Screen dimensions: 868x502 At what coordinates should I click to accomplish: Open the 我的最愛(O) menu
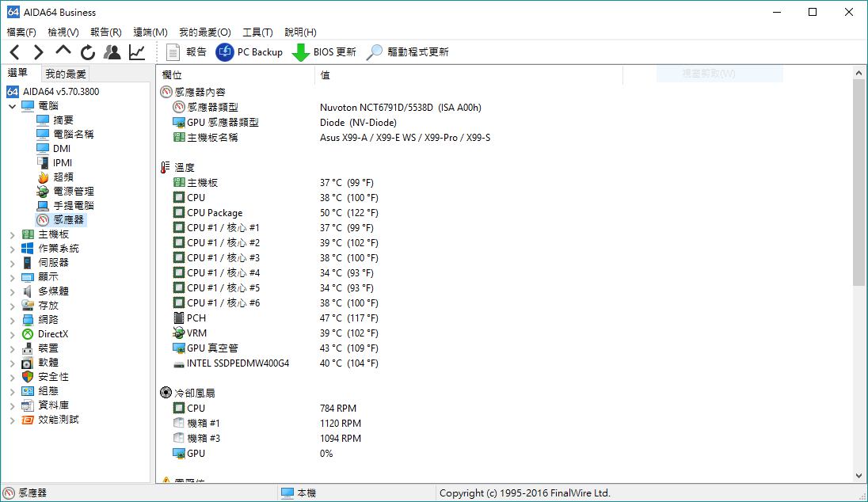(205, 32)
